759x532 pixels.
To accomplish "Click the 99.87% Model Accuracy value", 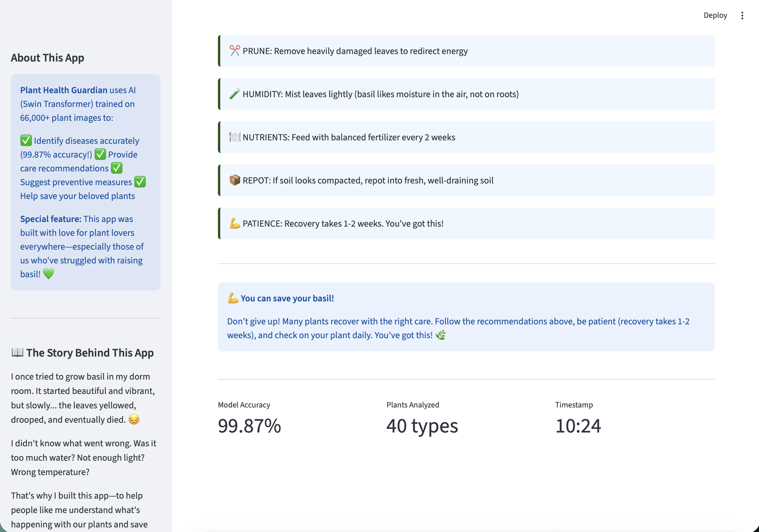I will coord(249,426).
